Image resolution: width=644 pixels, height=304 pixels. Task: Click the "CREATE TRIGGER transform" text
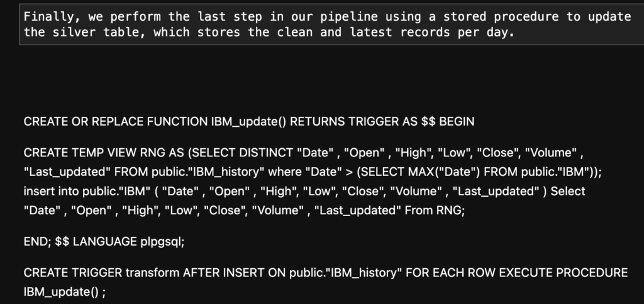(x=101, y=273)
